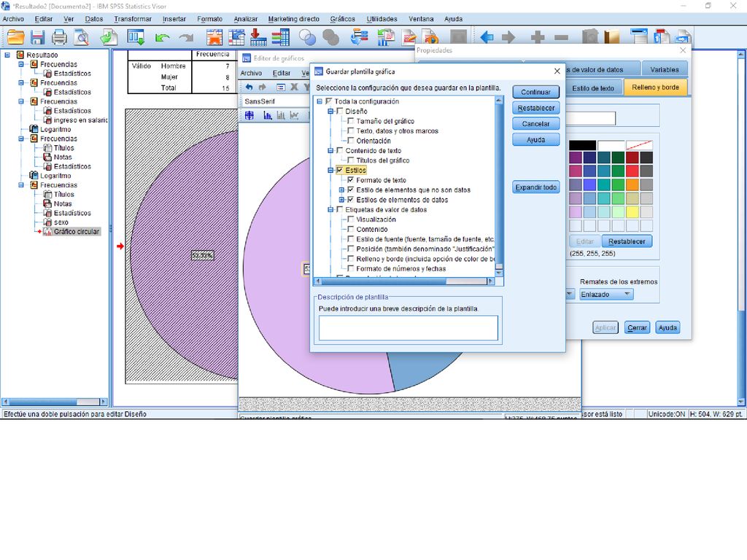Click the Insert heading icon beside book
The height and width of the screenshot is (560, 747).
point(639,37)
